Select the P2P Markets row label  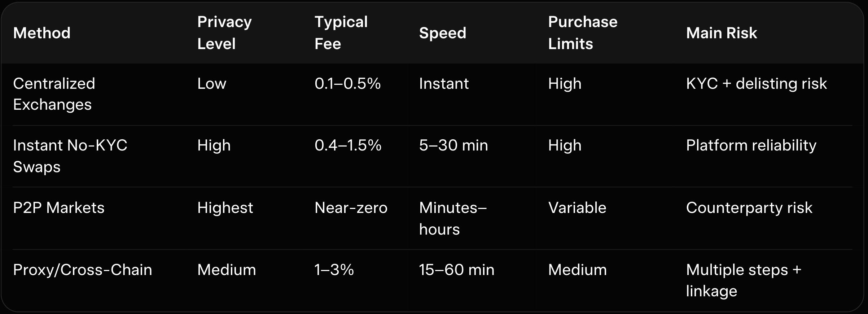tap(59, 208)
